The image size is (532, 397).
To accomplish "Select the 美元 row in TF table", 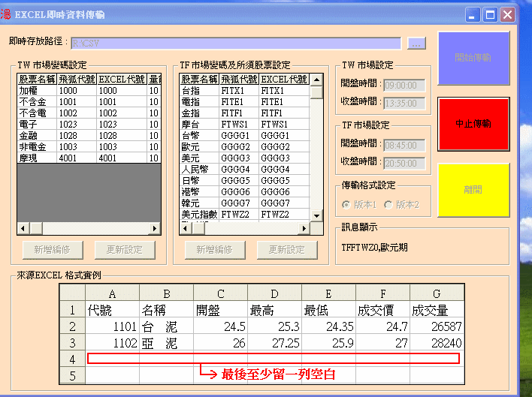I will click(245, 158).
